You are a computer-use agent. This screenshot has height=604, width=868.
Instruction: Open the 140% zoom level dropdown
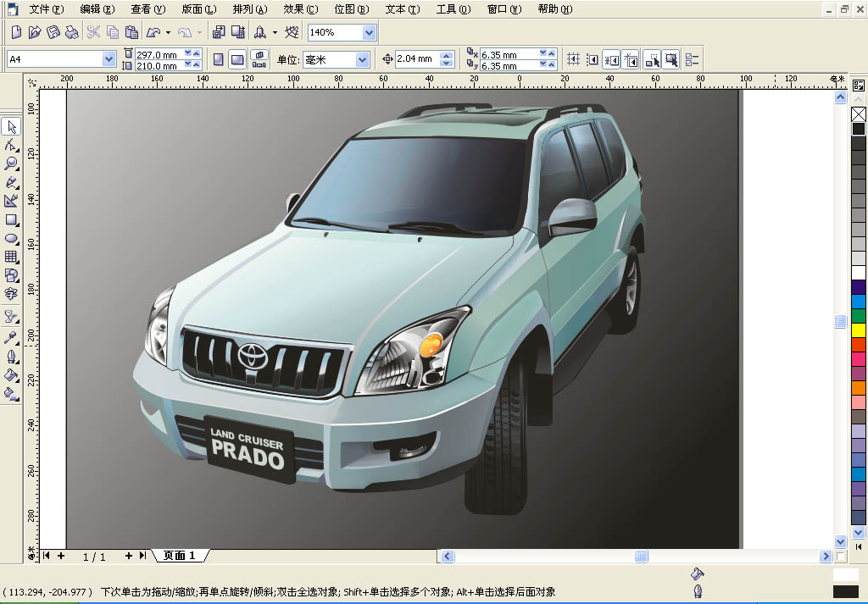pyautogui.click(x=369, y=32)
